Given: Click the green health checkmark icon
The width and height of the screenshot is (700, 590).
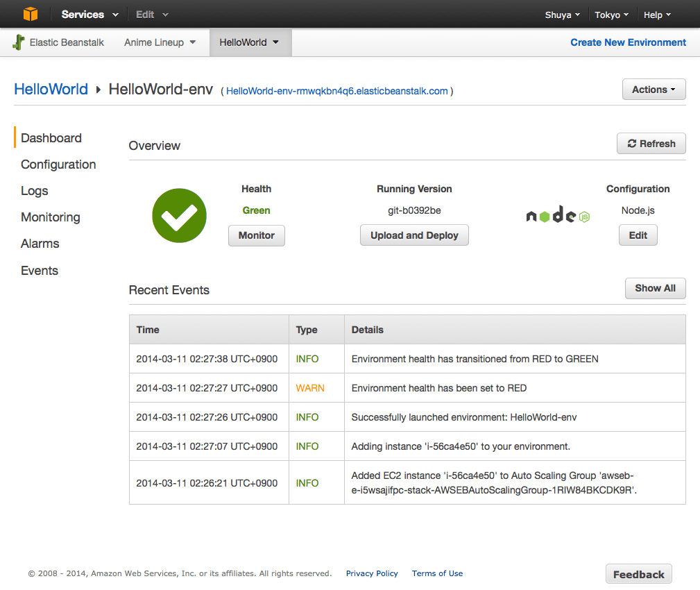Looking at the screenshot, I should tap(179, 216).
